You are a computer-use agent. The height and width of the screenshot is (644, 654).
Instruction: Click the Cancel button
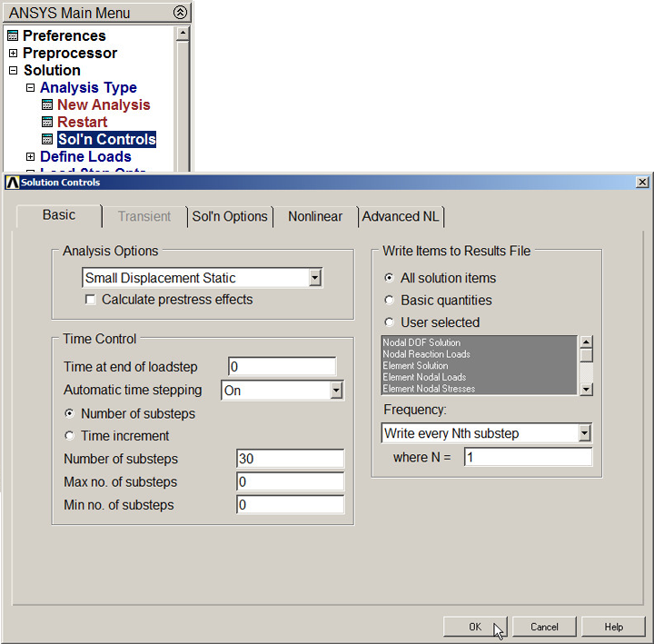pyautogui.click(x=544, y=627)
